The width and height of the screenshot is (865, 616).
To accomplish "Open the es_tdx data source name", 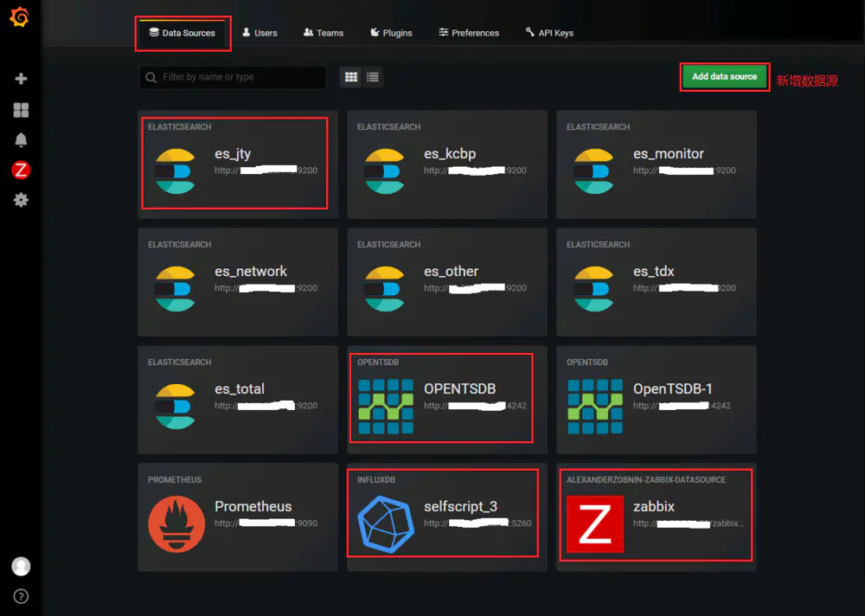I will (654, 272).
